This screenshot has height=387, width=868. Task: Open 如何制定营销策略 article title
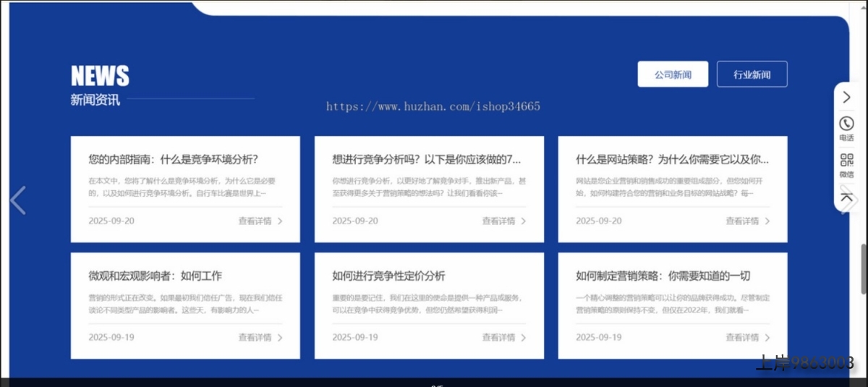coord(663,276)
